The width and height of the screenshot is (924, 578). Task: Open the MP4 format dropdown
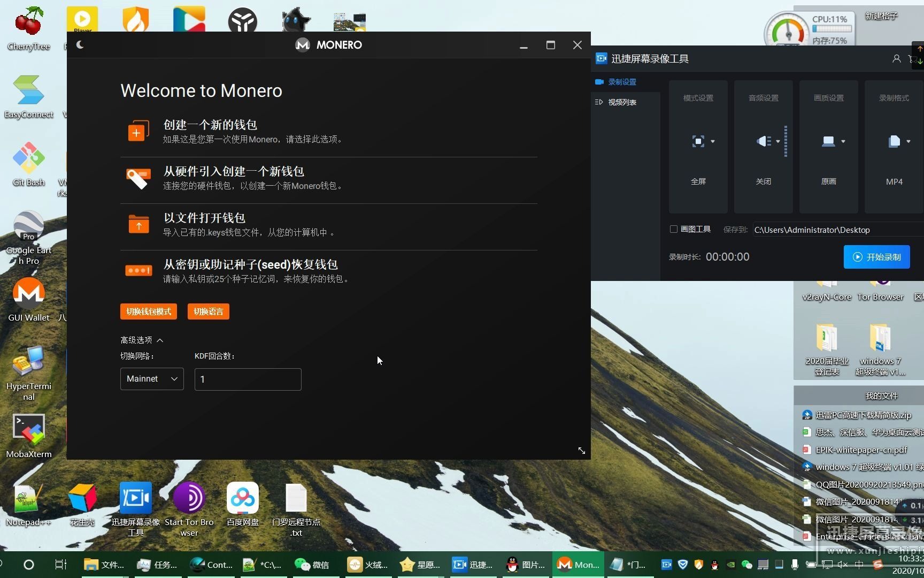[x=899, y=141]
